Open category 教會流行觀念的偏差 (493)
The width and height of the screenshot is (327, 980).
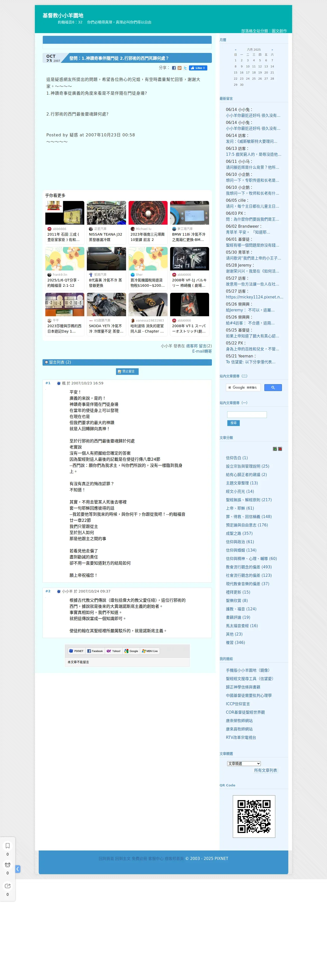pyautogui.click(x=249, y=567)
